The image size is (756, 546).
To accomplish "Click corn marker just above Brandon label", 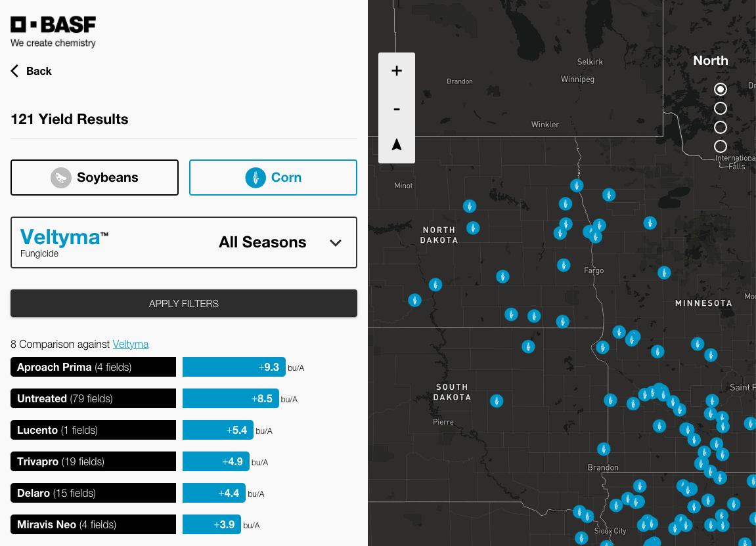I will pos(604,450).
